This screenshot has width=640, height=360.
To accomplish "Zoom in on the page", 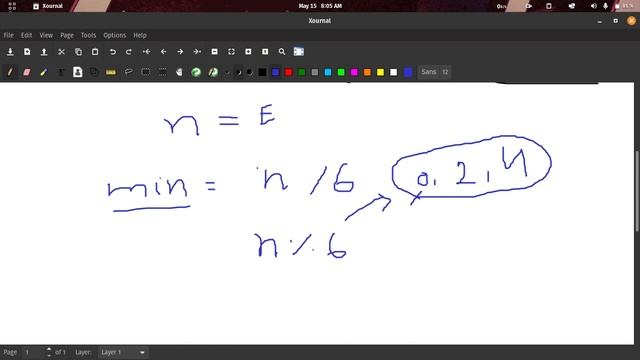I will [x=248, y=52].
